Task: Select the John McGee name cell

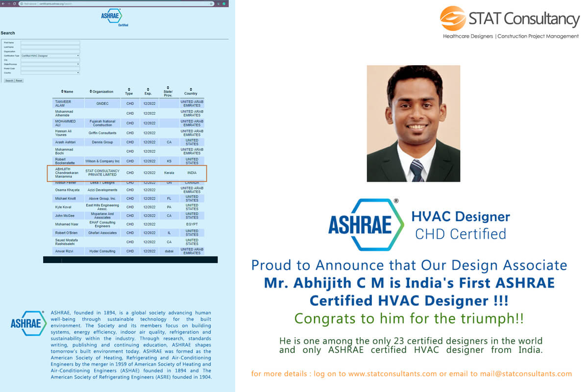Action: tap(64, 216)
